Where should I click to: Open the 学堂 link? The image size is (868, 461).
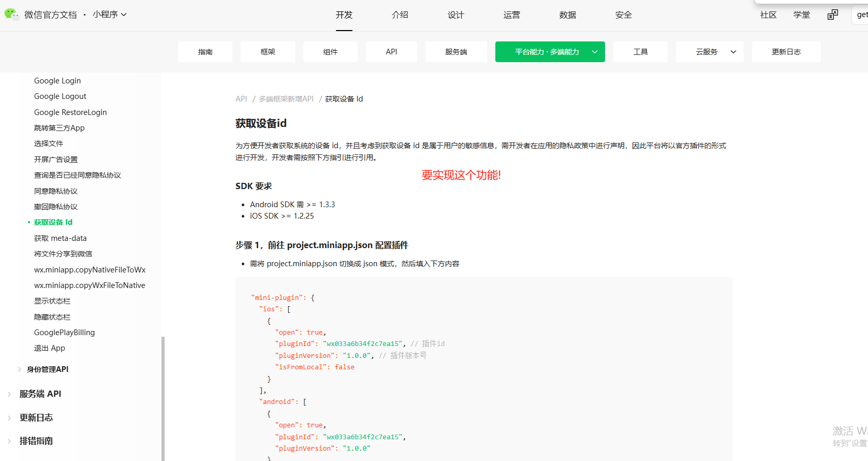[x=801, y=15]
